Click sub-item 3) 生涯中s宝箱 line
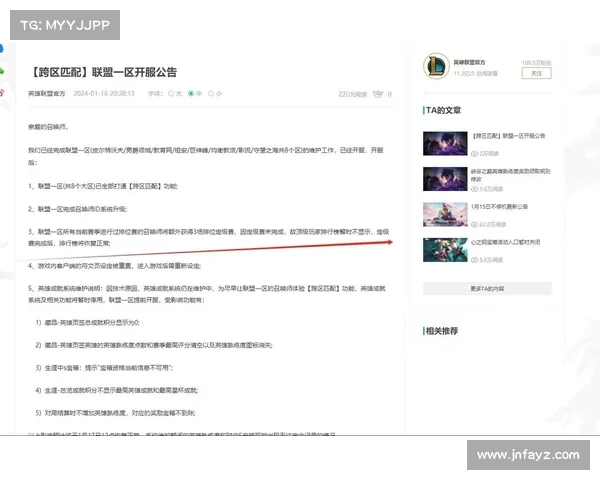 pyautogui.click(x=104, y=368)
